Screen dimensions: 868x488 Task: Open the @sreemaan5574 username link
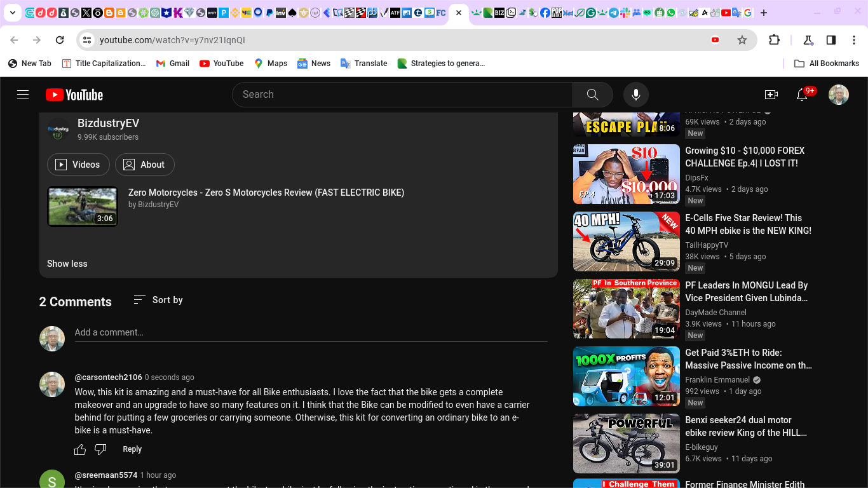[x=106, y=475]
